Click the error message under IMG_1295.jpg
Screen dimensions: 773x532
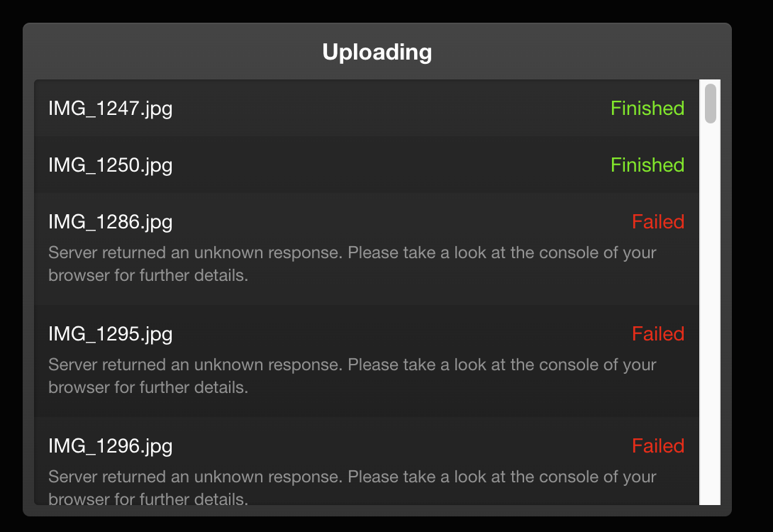tap(352, 375)
